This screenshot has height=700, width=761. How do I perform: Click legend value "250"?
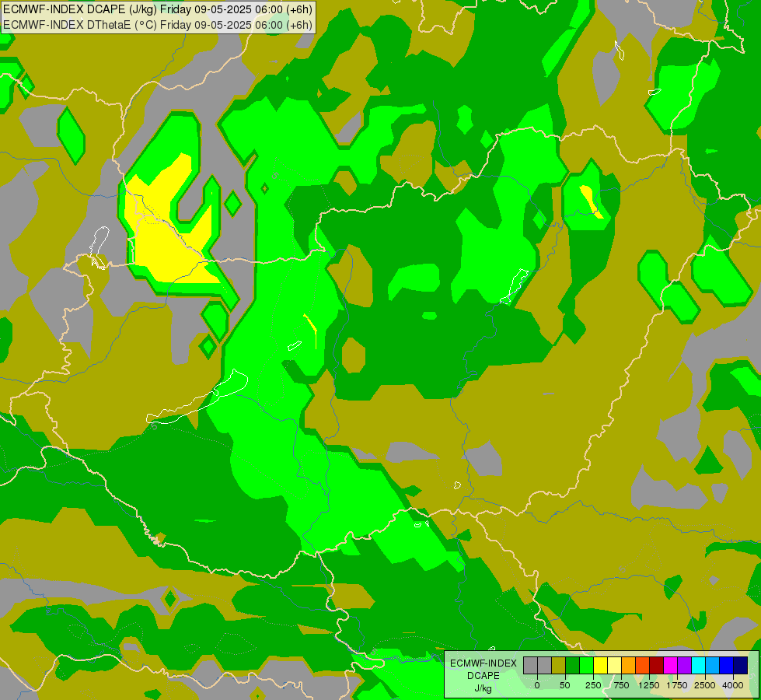[x=593, y=685]
